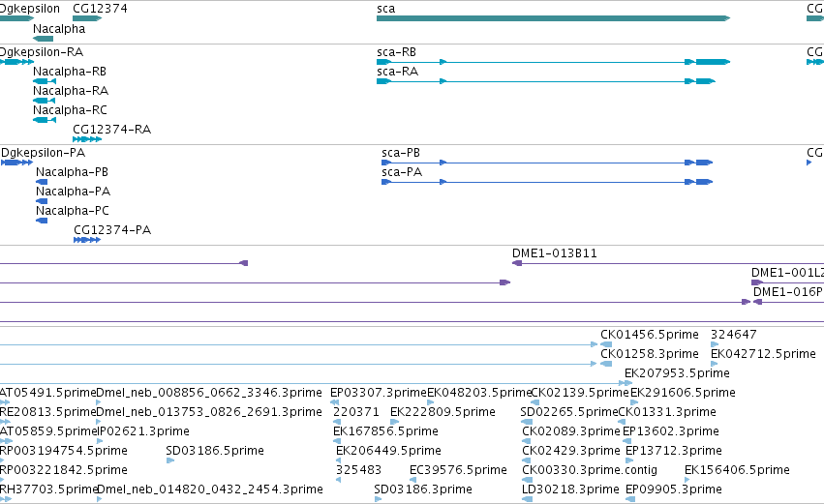
Task: Select the SD02265.5prime EST label
Action: point(569,413)
